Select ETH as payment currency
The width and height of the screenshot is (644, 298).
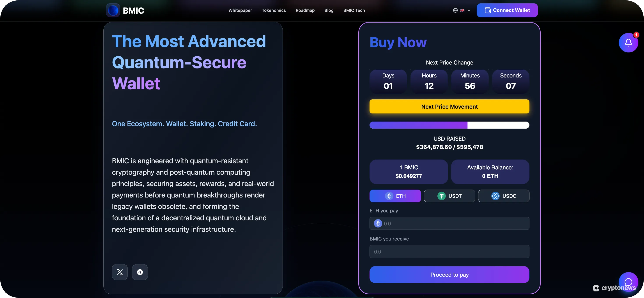pyautogui.click(x=395, y=196)
